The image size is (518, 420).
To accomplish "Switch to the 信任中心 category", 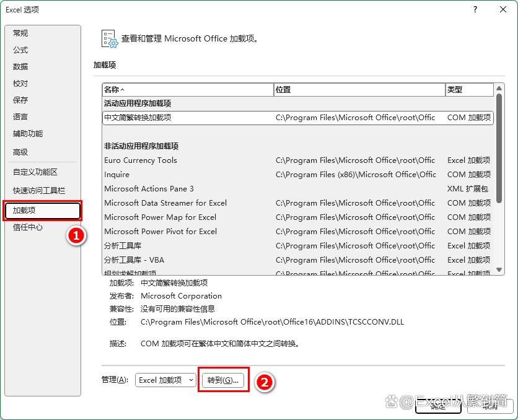I will pyautogui.click(x=29, y=227).
